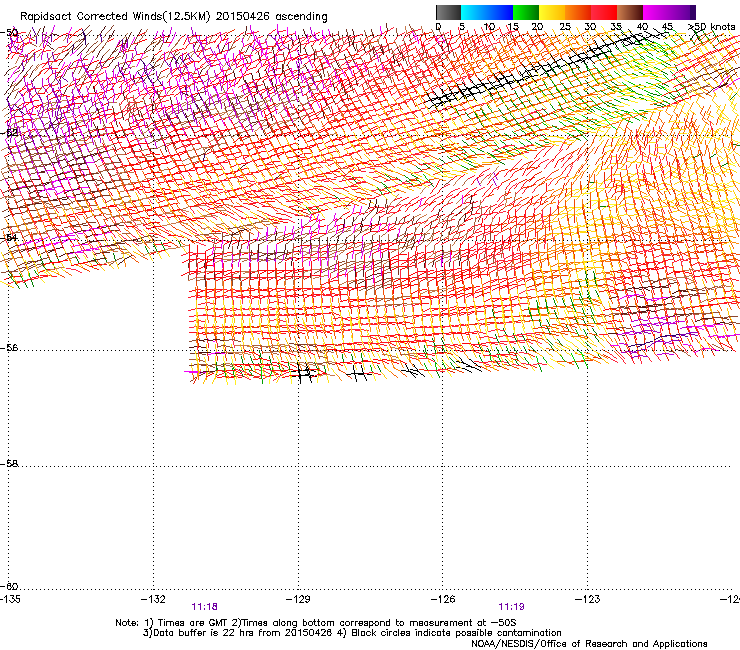Click the Rapidscat Corrected Winds title text
The image size is (740, 650).
(x=174, y=17)
